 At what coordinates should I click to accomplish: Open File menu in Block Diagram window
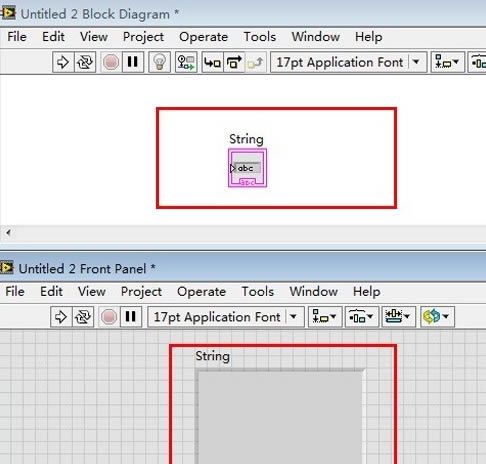tap(17, 37)
